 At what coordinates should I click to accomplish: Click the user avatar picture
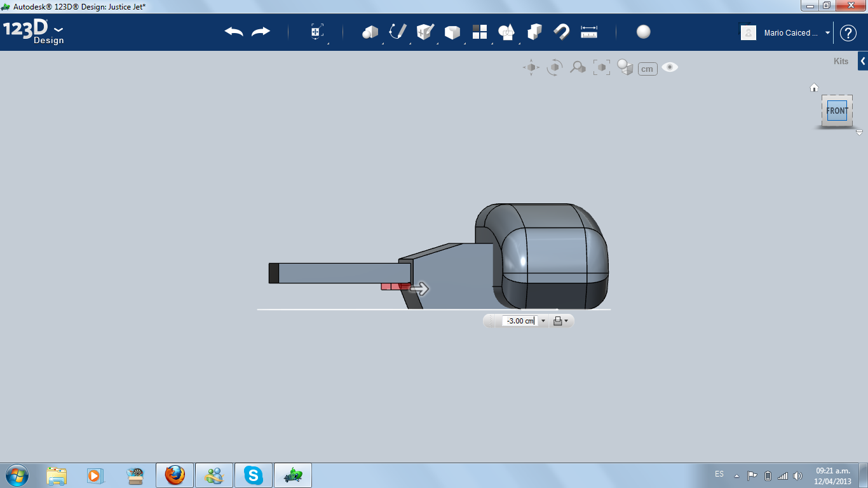pos(749,32)
